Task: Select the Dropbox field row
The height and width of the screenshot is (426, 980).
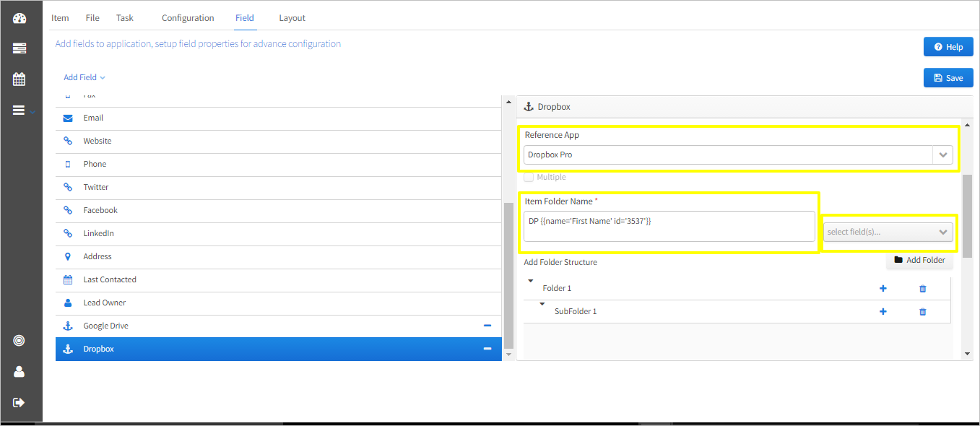Action: point(279,349)
